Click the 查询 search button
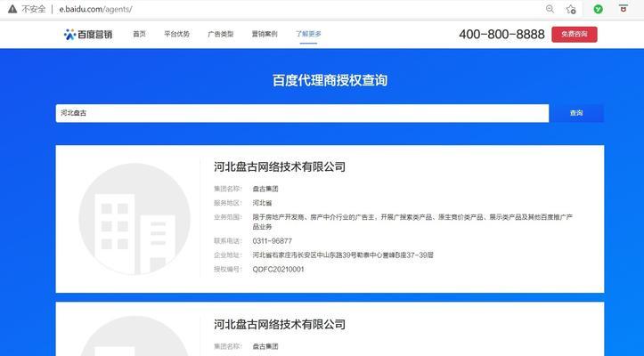The image size is (644, 356). click(576, 113)
